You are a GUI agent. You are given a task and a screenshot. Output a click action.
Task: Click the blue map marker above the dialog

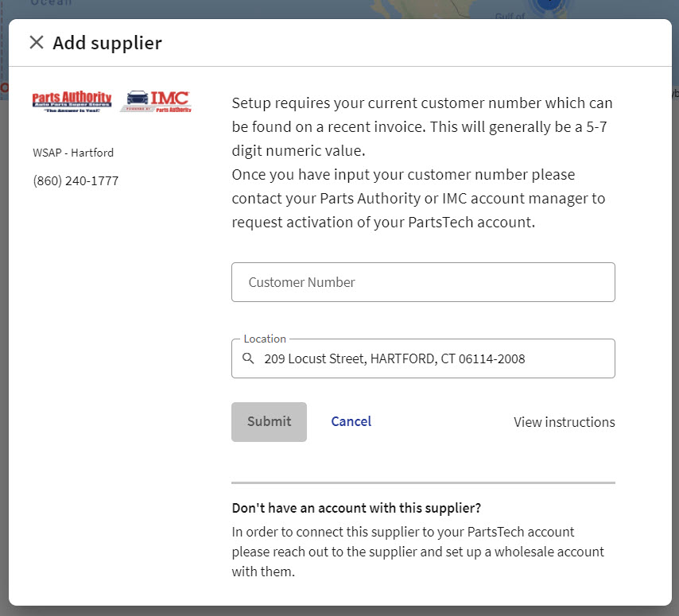[x=549, y=4]
